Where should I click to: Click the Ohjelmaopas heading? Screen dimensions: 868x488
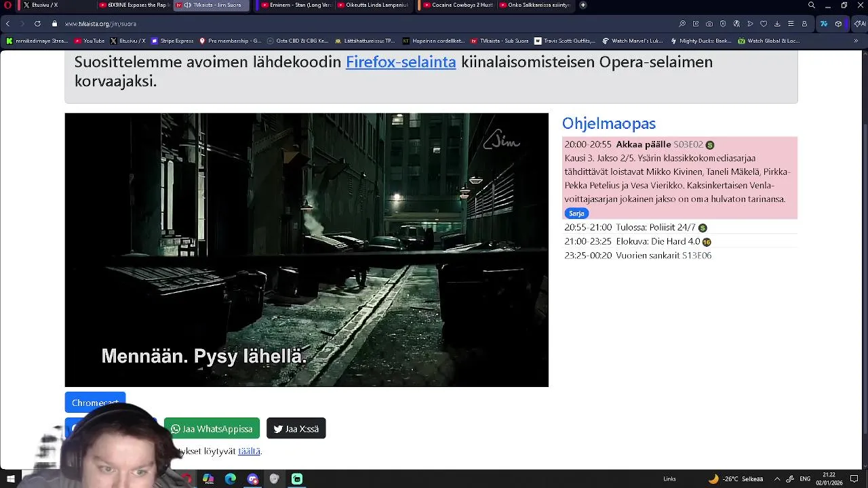click(x=609, y=123)
